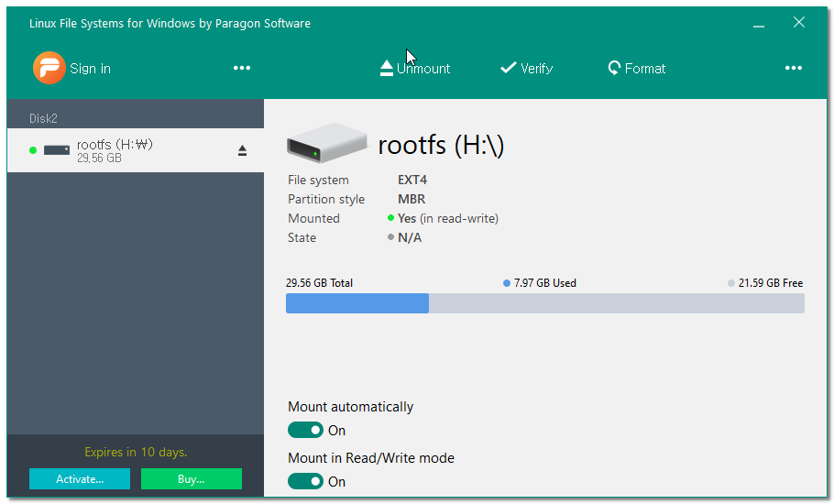Click the Disk2 header label
Screen dimensions: 834x504
[x=43, y=118]
